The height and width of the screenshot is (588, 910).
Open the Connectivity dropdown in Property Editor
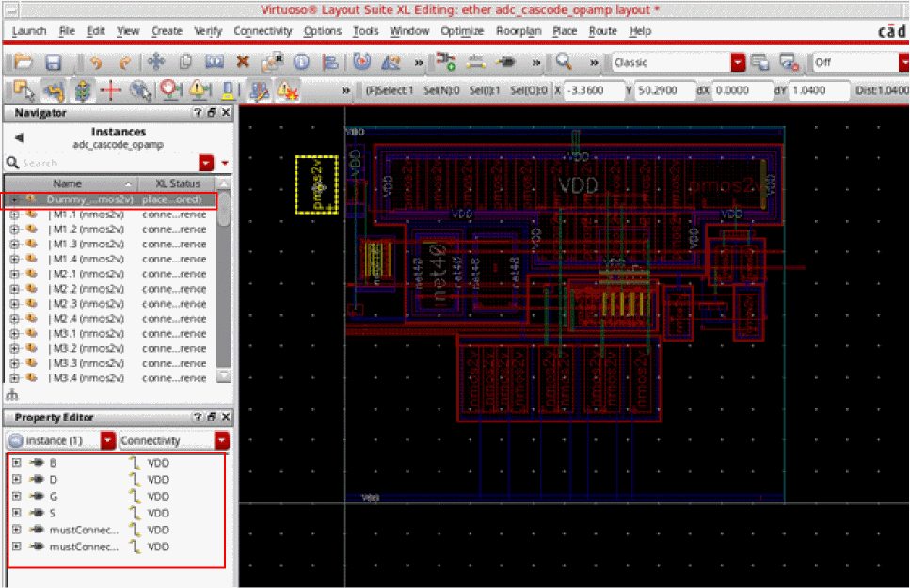(x=222, y=440)
